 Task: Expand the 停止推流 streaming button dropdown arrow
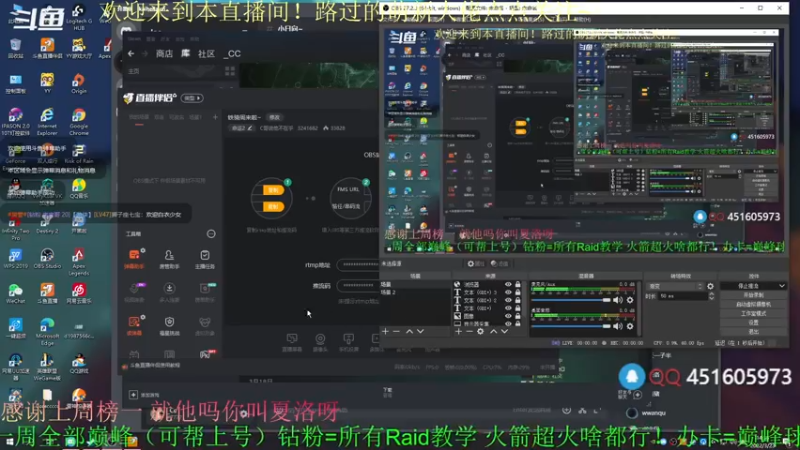pos(782,286)
